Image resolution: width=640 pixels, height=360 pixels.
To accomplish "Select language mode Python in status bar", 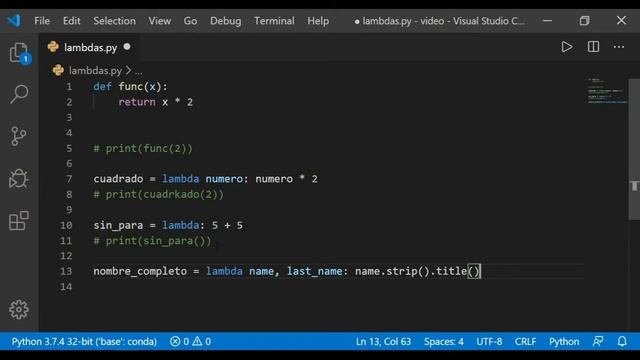I will point(564,341).
